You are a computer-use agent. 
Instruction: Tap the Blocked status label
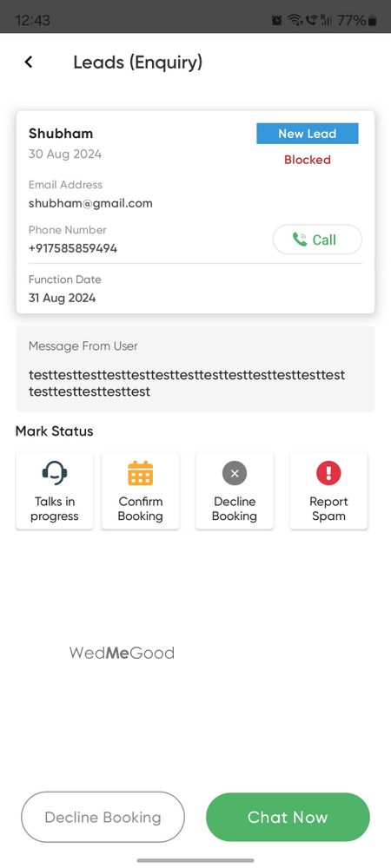coord(308,160)
